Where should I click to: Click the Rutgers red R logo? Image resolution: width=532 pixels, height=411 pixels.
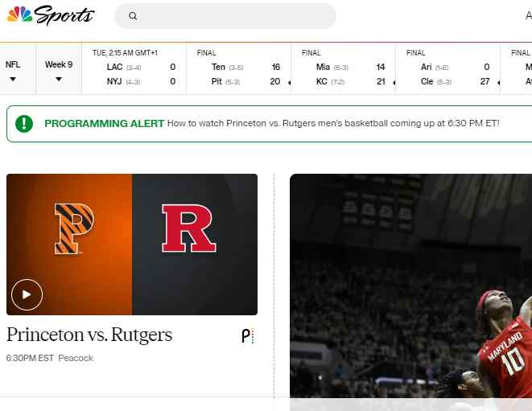(x=188, y=228)
